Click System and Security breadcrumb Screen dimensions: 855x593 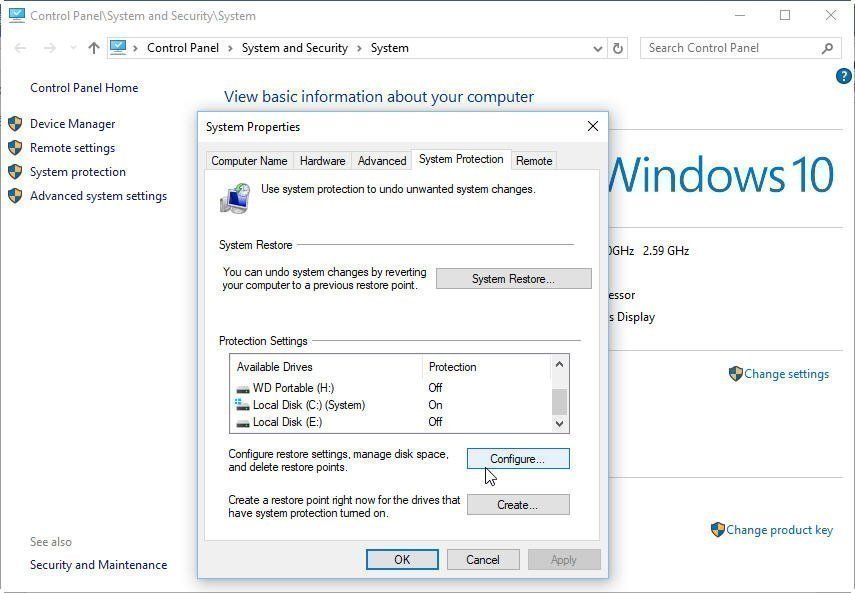[294, 48]
